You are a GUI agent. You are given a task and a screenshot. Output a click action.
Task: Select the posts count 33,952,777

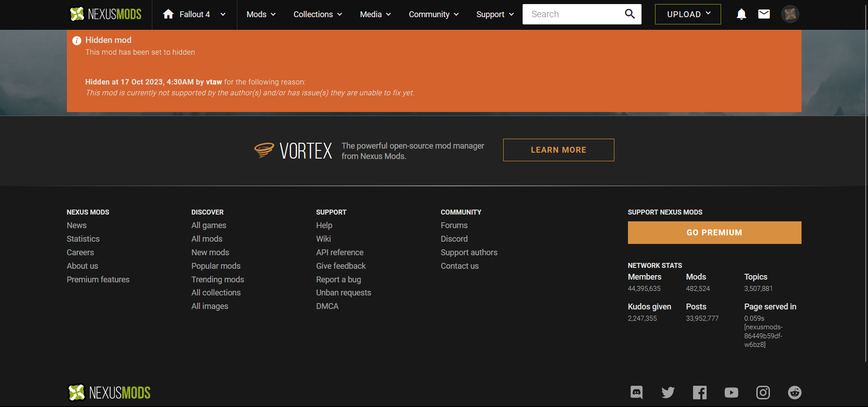pos(703,318)
